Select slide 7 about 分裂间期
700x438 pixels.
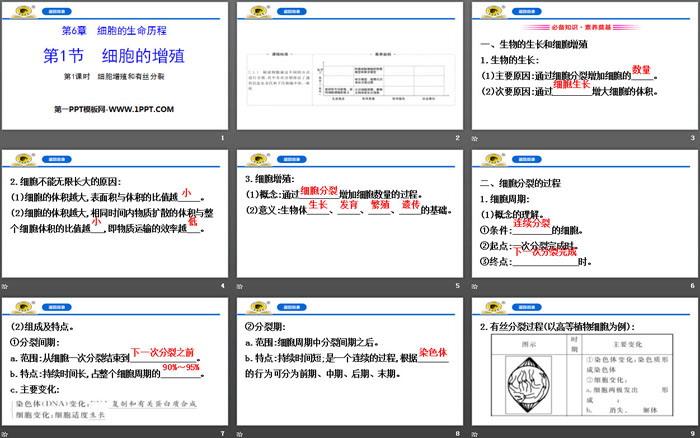(115, 362)
